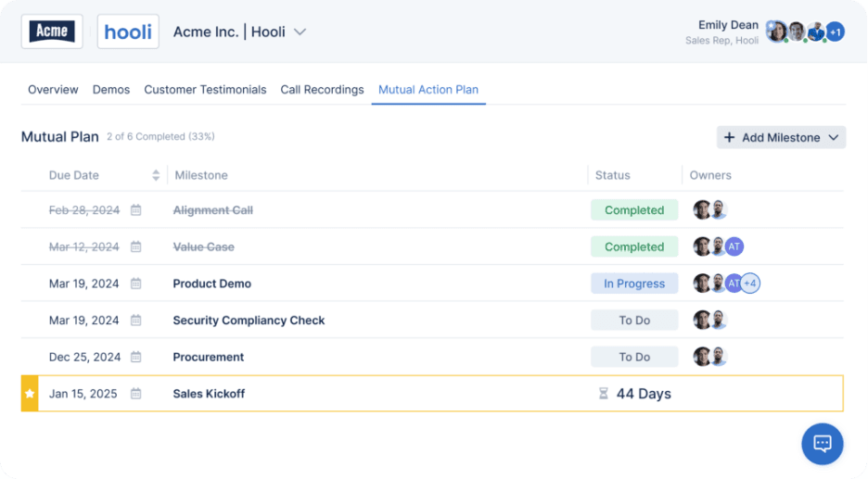Click the Milestone column header
The width and height of the screenshot is (868, 479).
(201, 175)
